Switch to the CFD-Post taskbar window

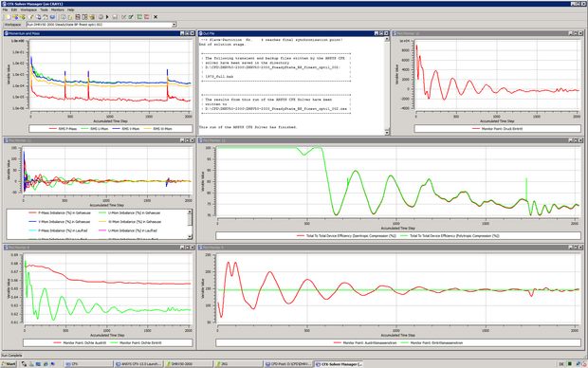pos(288,364)
